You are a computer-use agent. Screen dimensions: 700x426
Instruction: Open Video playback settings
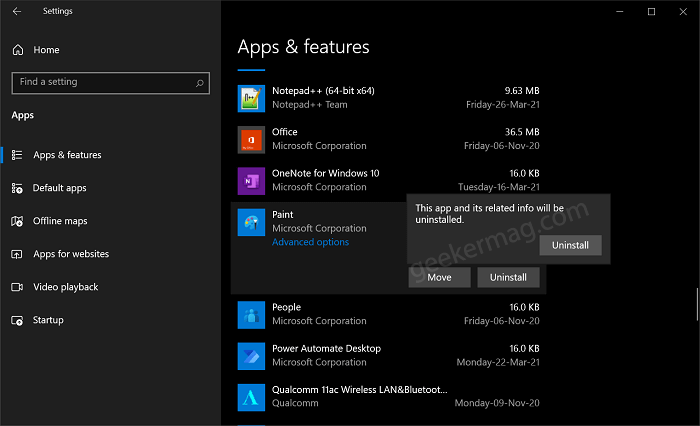coord(66,287)
